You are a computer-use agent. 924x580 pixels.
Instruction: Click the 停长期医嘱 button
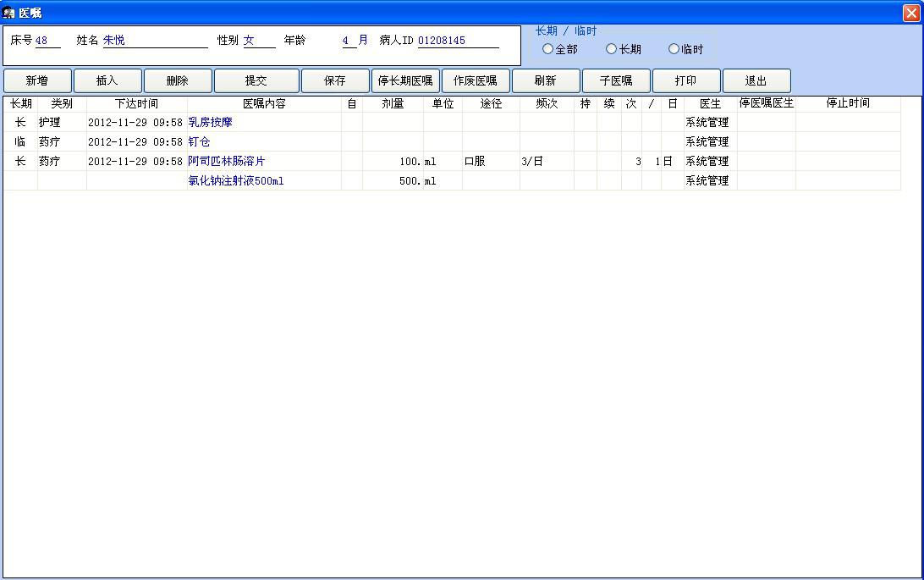pyautogui.click(x=405, y=81)
